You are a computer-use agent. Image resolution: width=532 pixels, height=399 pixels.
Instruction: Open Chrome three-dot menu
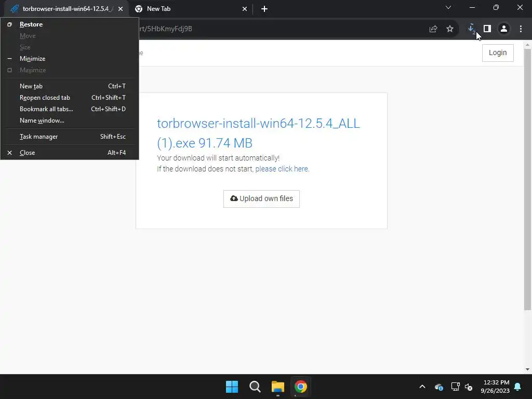point(521,29)
